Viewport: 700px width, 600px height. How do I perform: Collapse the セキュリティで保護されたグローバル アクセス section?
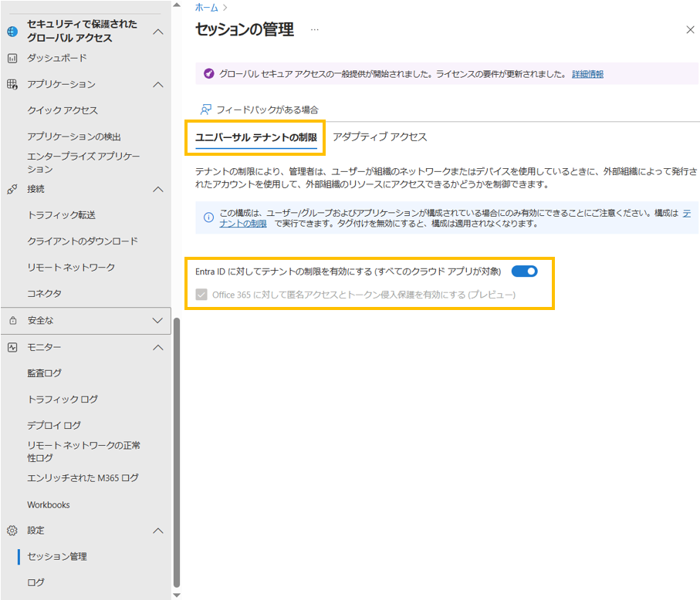158,32
